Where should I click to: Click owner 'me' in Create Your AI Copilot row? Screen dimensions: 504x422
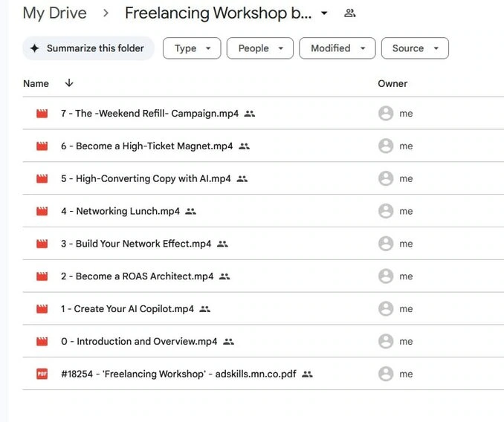pos(406,309)
